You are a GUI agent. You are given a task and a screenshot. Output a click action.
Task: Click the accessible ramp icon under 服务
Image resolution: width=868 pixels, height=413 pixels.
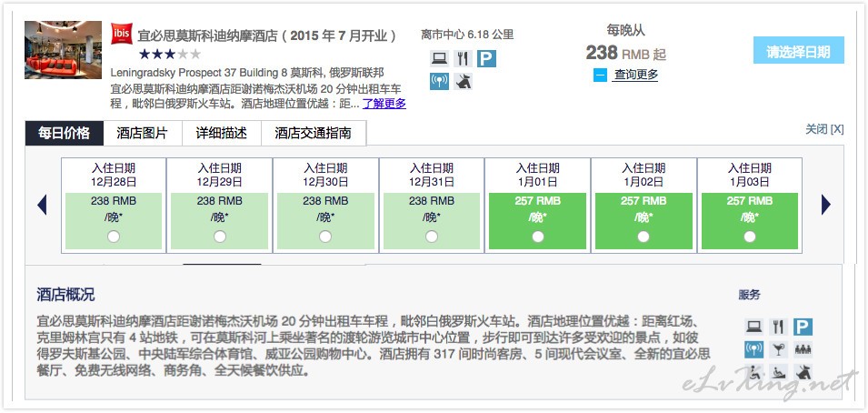tap(778, 372)
